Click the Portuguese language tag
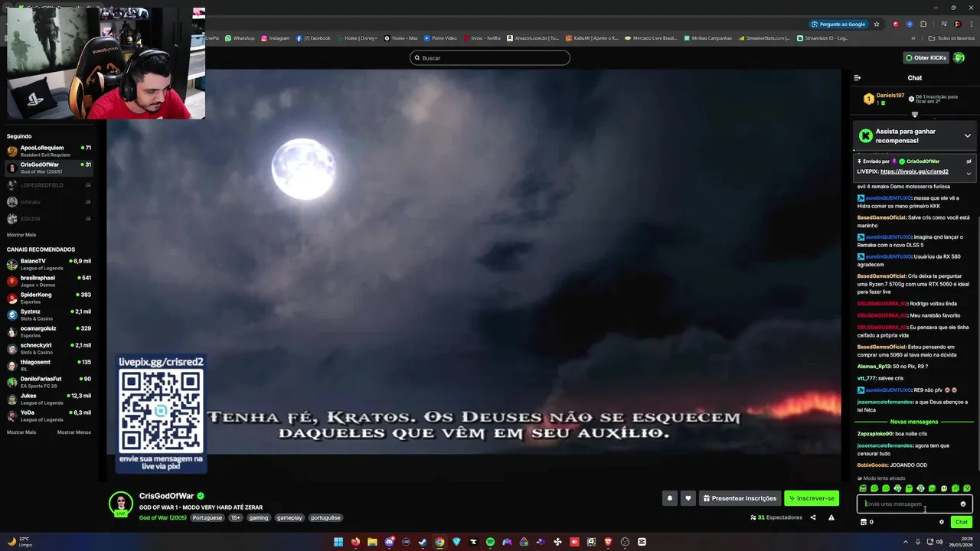This screenshot has height=551, width=980. (207, 517)
